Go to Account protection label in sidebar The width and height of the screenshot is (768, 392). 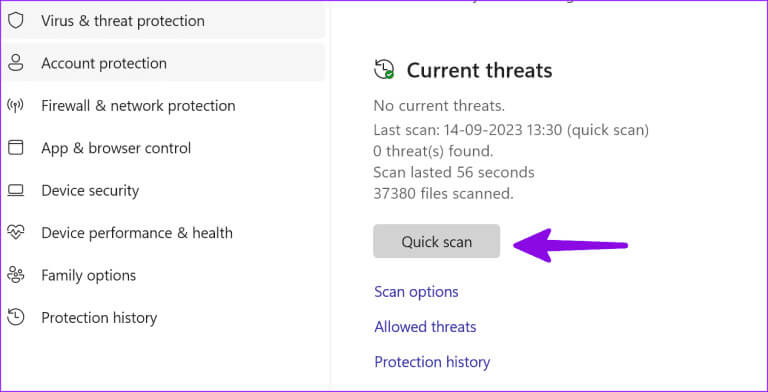click(104, 64)
